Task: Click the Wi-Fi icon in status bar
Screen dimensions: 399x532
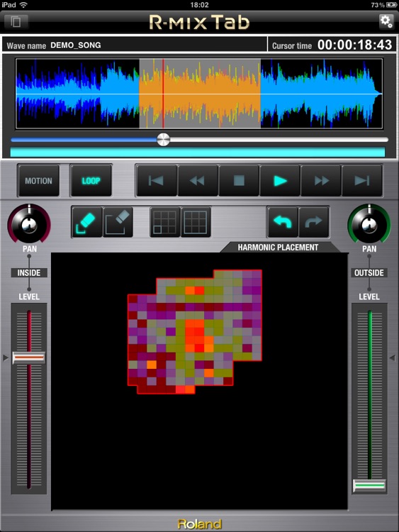Action: pos(23,5)
